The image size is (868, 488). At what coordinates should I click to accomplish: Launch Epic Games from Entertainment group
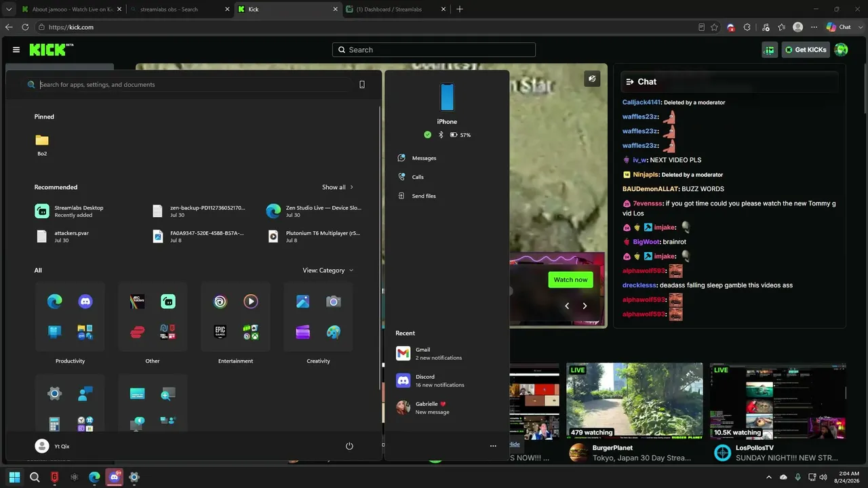click(x=220, y=332)
